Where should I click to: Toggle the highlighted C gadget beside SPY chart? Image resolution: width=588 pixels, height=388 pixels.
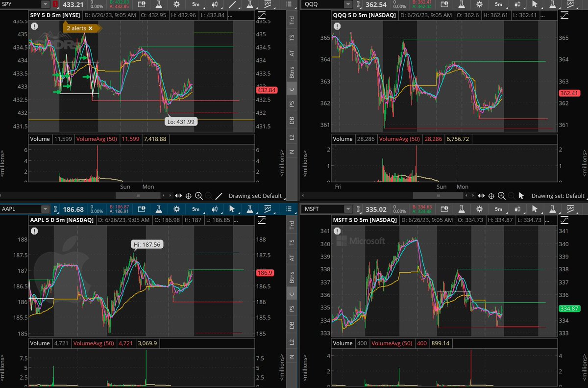[x=292, y=89]
